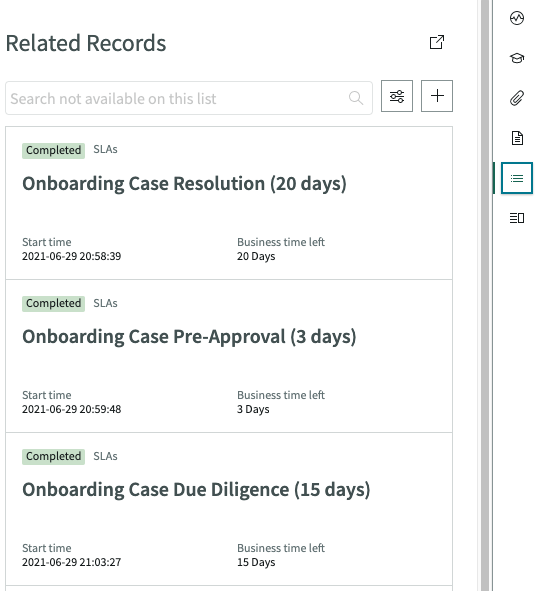Screen dimensions: 537x591
Task: Open Onboarding Case Resolution (20 days) record
Action: (184, 184)
